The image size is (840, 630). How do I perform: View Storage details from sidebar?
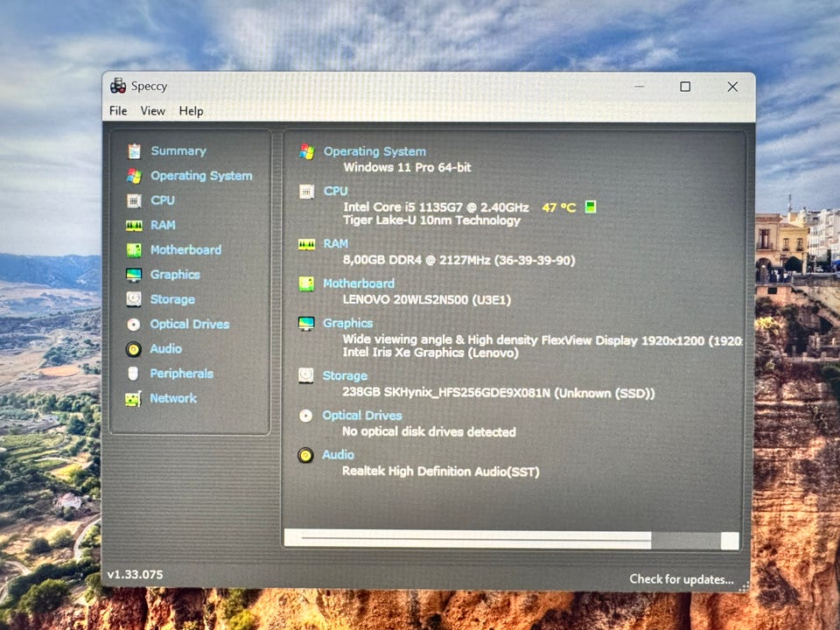pos(172,299)
